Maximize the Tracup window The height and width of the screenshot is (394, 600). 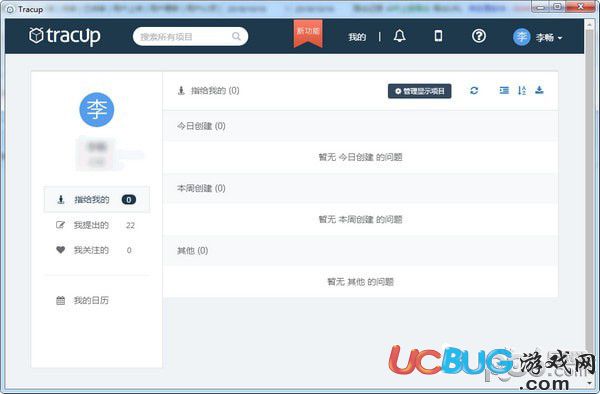coord(557,7)
